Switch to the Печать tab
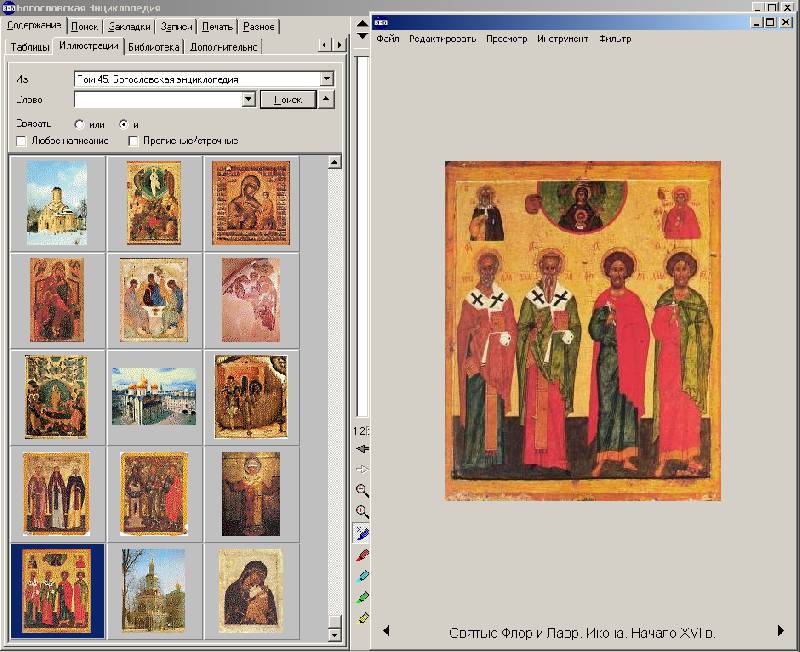The image size is (800, 652). pyautogui.click(x=217, y=27)
